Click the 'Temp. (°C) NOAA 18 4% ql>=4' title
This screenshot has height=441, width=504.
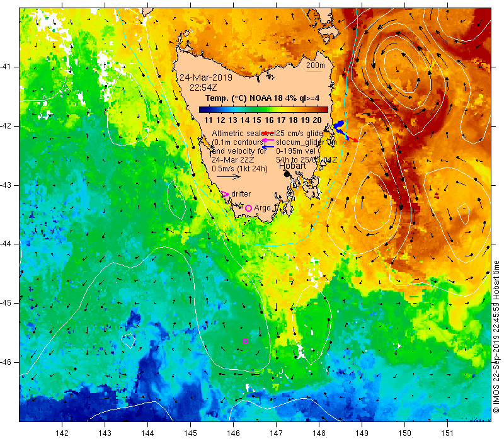(263, 98)
